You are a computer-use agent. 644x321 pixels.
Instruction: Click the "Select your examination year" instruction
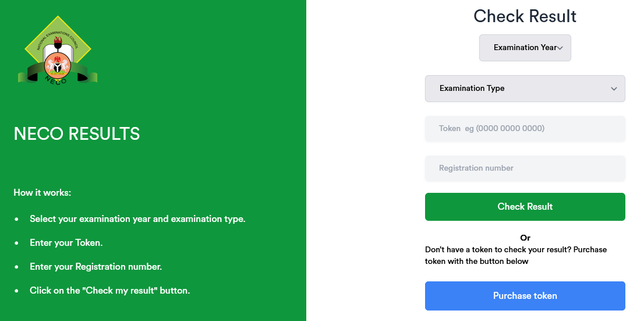pyautogui.click(x=137, y=219)
